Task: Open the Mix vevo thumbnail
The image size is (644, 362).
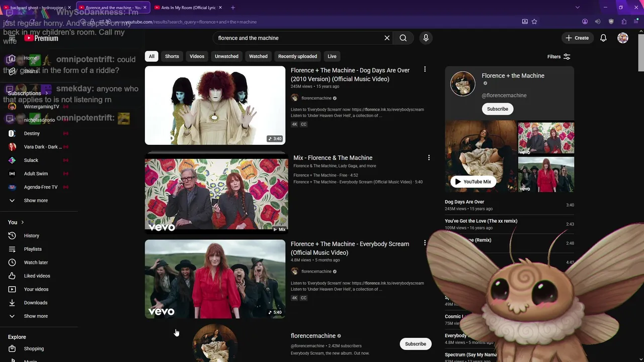Action: click(216, 194)
